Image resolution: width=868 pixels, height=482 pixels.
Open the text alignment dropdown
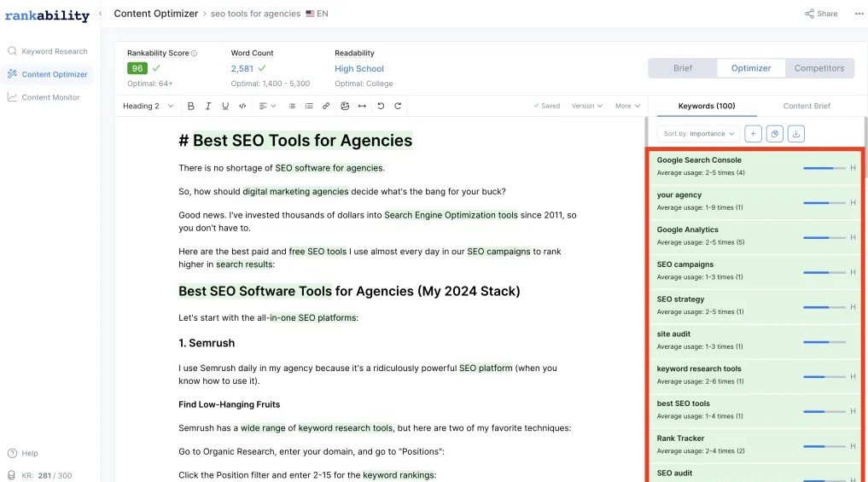click(x=267, y=106)
